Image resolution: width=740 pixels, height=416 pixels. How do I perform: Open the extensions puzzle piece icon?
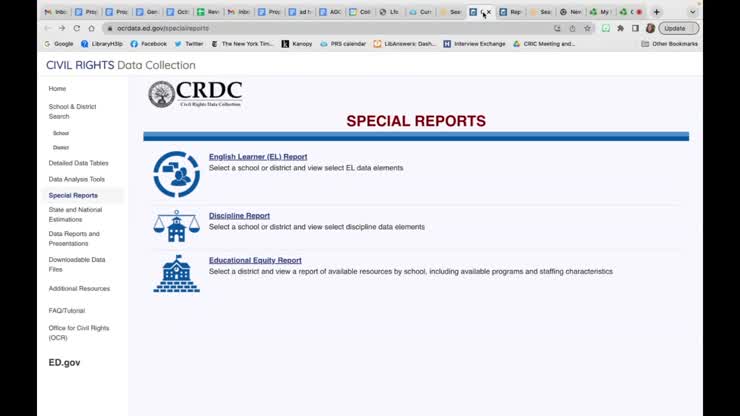click(x=621, y=28)
